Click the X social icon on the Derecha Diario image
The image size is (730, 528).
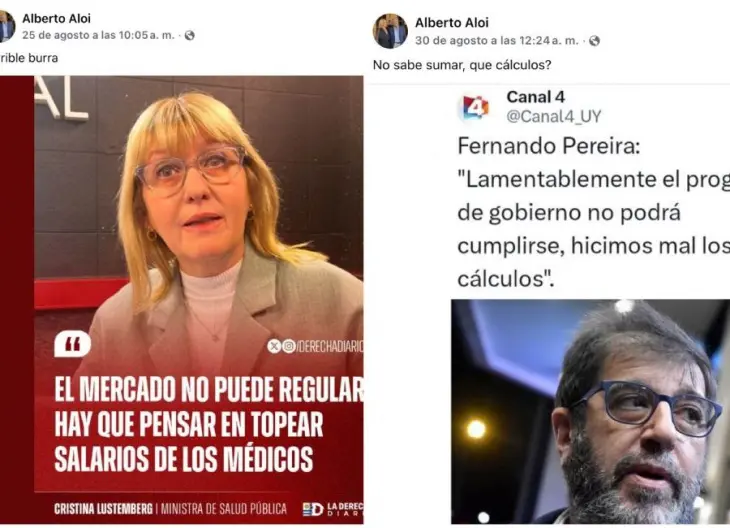click(274, 346)
